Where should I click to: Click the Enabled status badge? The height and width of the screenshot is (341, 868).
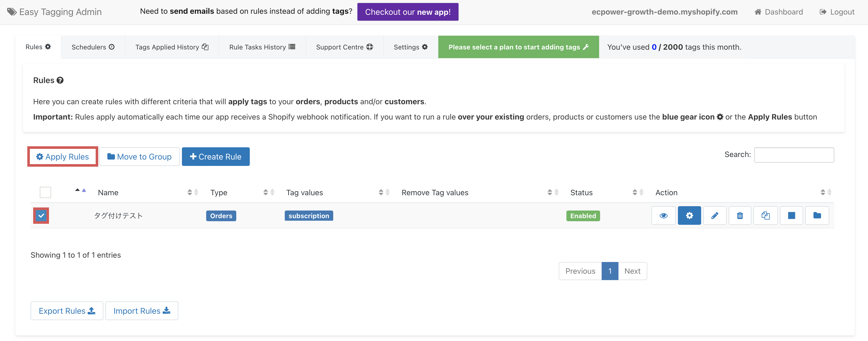pyautogui.click(x=583, y=216)
